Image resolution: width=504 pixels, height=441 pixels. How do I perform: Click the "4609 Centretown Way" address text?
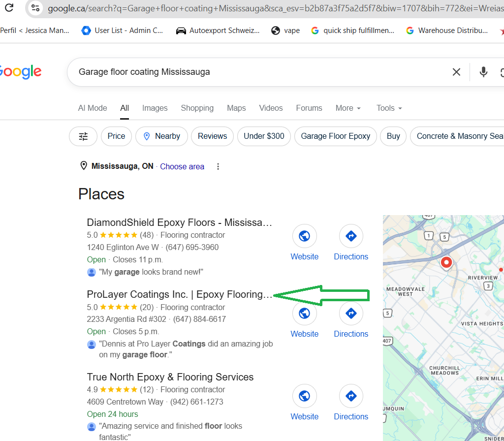tap(125, 402)
